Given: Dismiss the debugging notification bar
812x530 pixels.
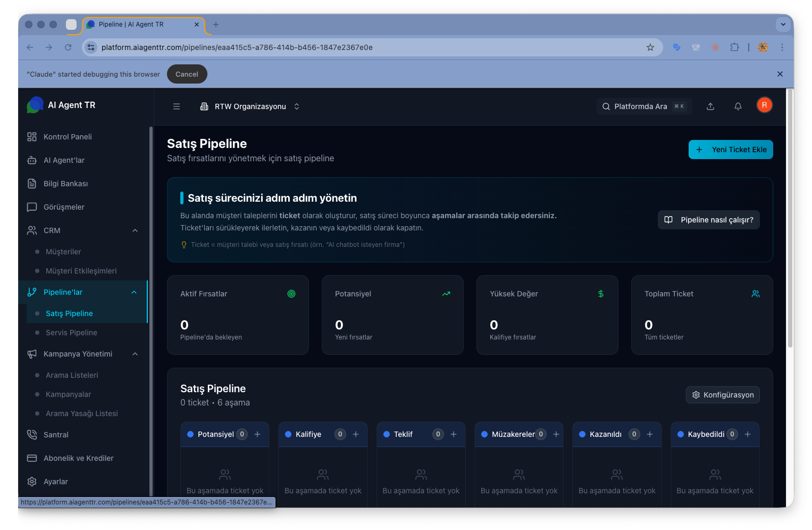Looking at the screenshot, I should (x=780, y=74).
